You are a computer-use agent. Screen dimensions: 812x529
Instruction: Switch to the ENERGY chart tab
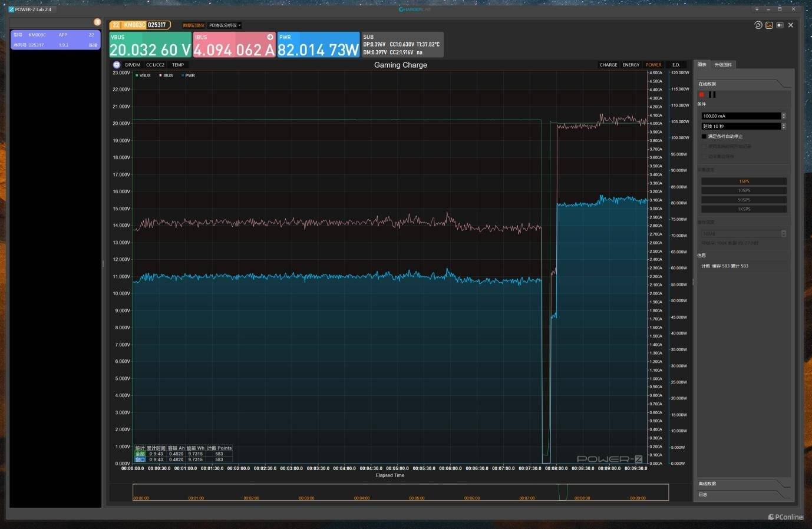click(631, 65)
